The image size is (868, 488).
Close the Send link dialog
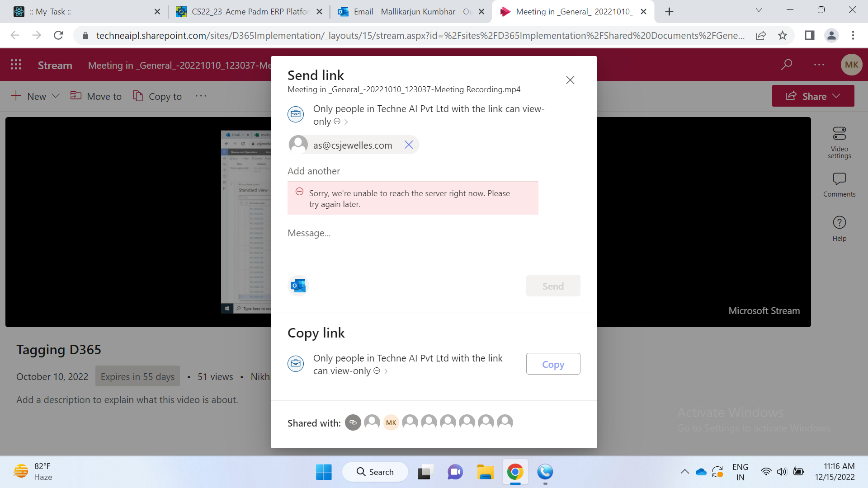[570, 80]
